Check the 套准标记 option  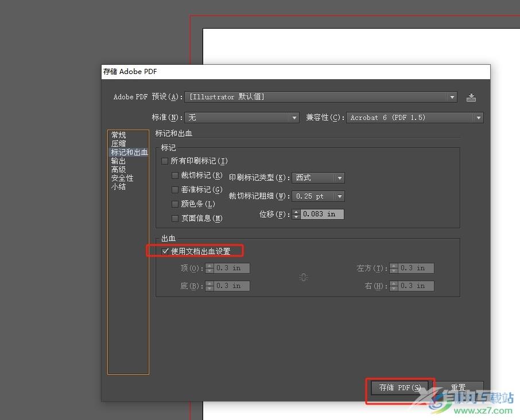point(175,189)
